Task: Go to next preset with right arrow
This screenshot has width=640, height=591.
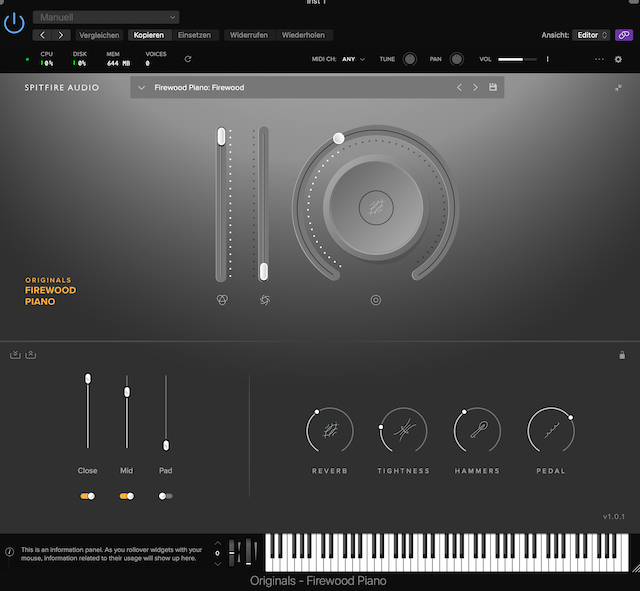Action: [x=61, y=35]
